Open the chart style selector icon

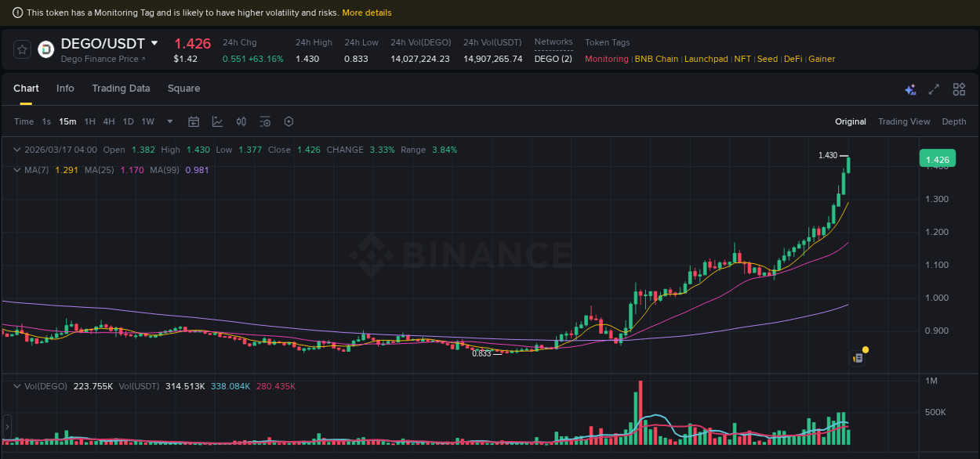tap(218, 121)
